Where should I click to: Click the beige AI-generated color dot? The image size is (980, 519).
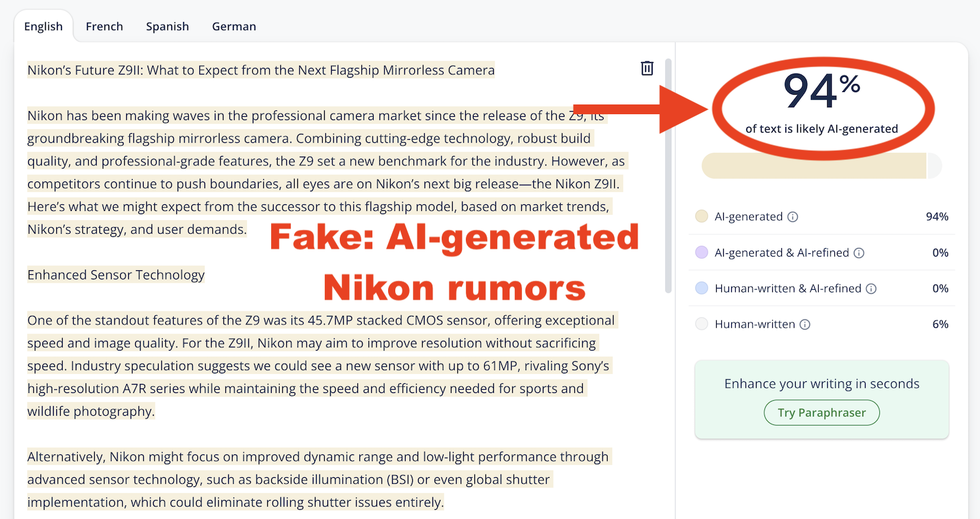pyautogui.click(x=702, y=217)
